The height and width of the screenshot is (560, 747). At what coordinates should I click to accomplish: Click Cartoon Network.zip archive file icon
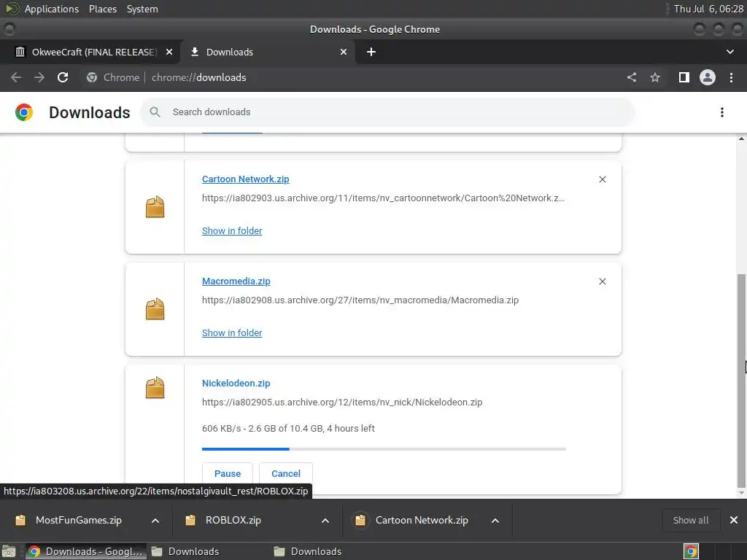tap(155, 207)
